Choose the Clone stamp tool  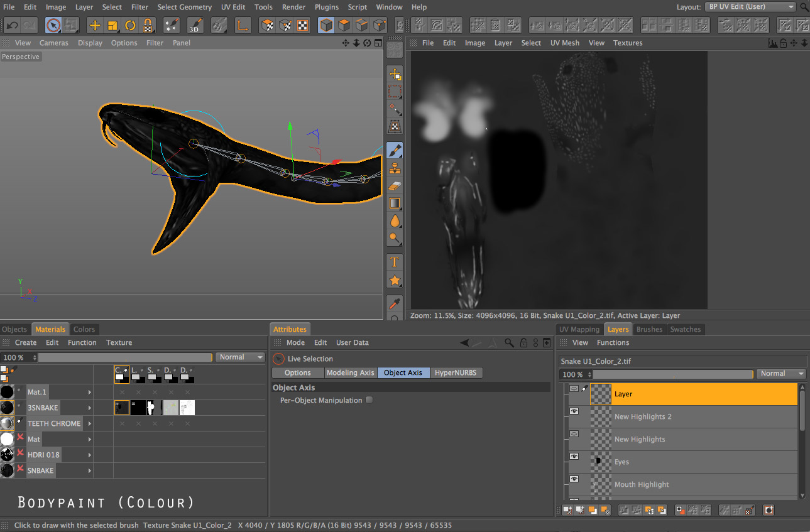(395, 168)
